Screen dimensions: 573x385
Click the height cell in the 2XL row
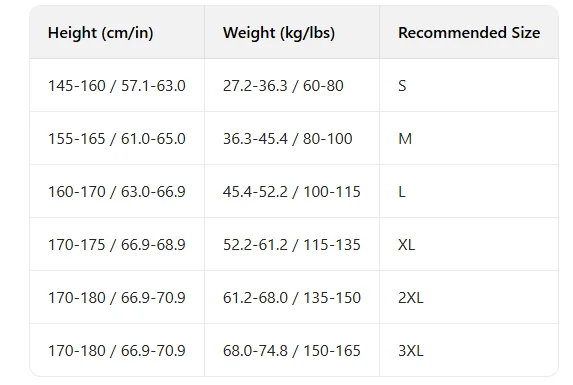click(117, 297)
